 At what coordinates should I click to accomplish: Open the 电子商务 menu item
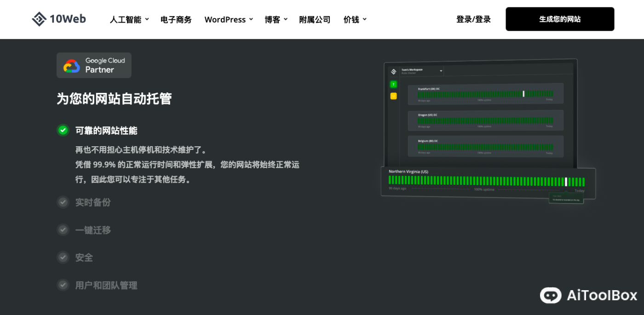pyautogui.click(x=176, y=19)
